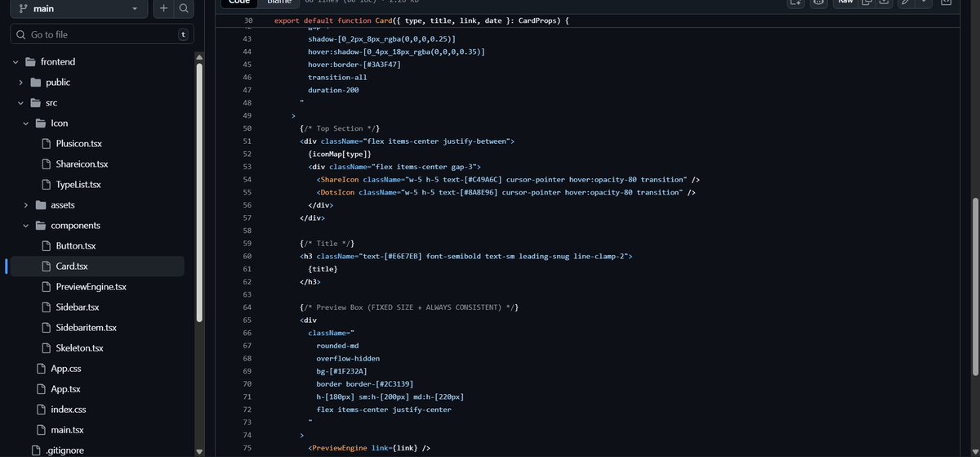Click the Plusicon.tsx file icon
The height and width of the screenshot is (457, 980).
[46, 144]
